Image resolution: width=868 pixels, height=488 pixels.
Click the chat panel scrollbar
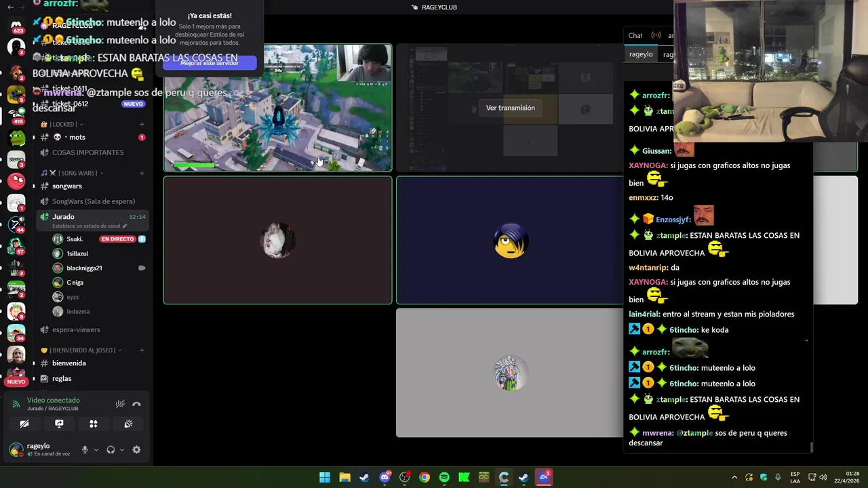click(811, 447)
